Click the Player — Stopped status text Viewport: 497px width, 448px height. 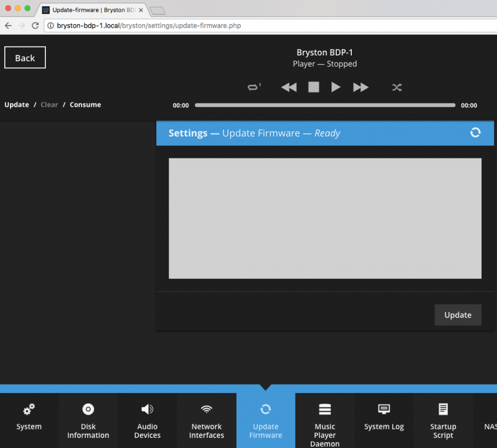point(325,63)
